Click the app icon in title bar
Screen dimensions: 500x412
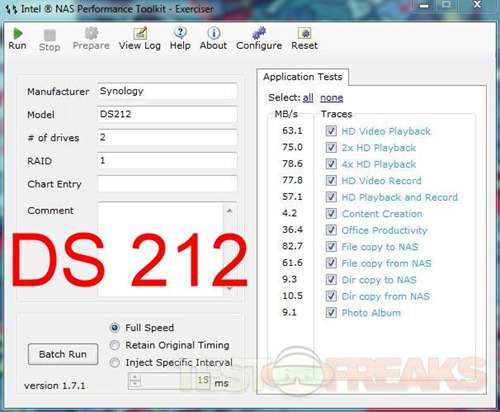tap(12, 9)
